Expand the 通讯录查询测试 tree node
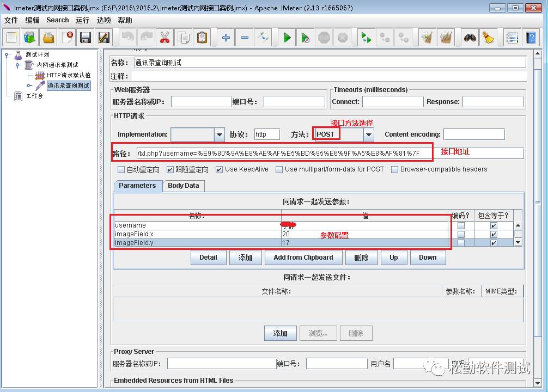 point(29,85)
